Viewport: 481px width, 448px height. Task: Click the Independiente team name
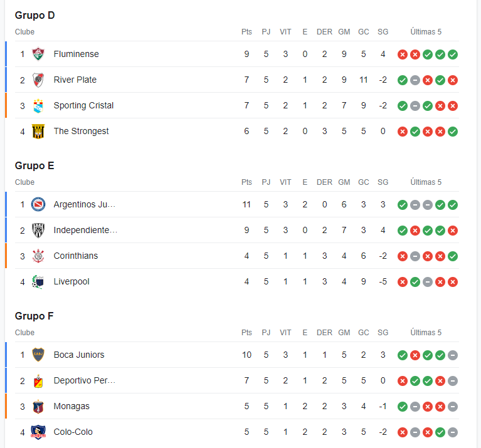tap(85, 230)
